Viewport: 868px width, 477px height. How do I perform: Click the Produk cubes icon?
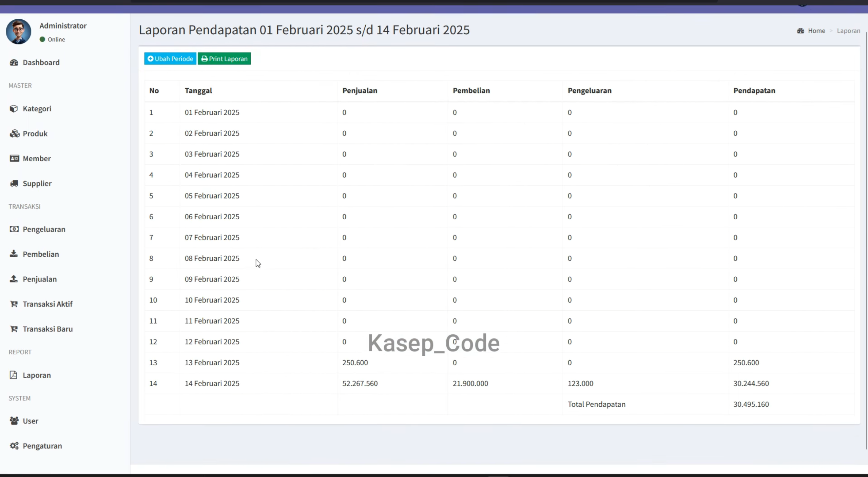pyautogui.click(x=14, y=133)
